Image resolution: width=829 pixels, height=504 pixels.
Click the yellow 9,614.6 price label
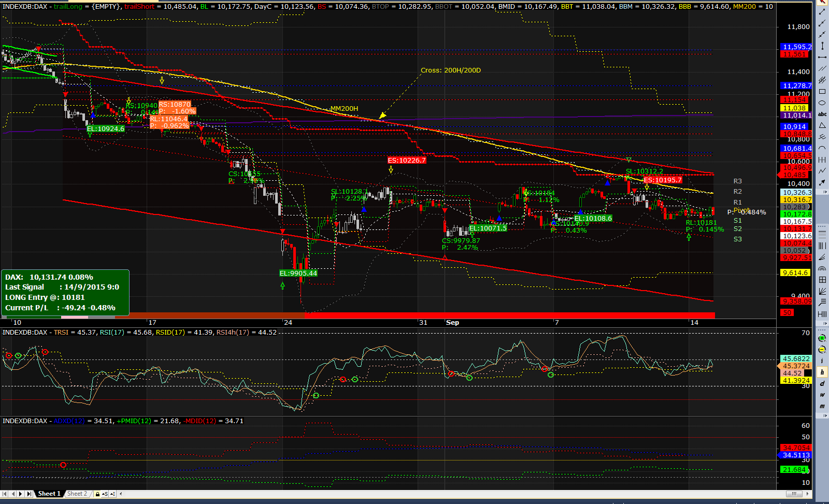pyautogui.click(x=795, y=272)
